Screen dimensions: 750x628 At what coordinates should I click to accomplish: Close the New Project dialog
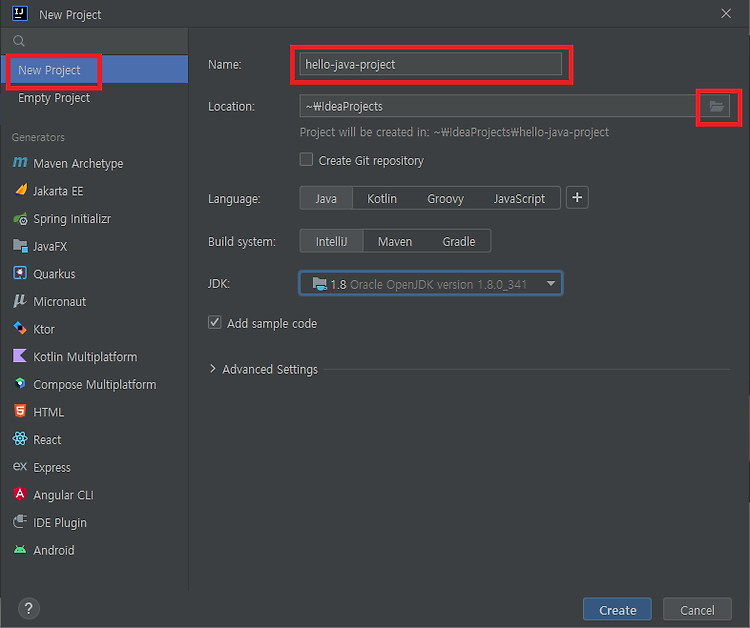point(726,14)
